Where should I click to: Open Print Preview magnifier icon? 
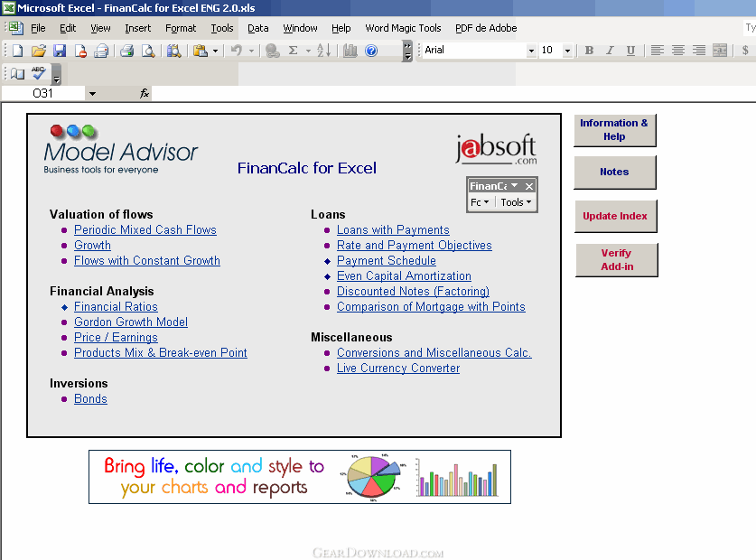point(148,51)
